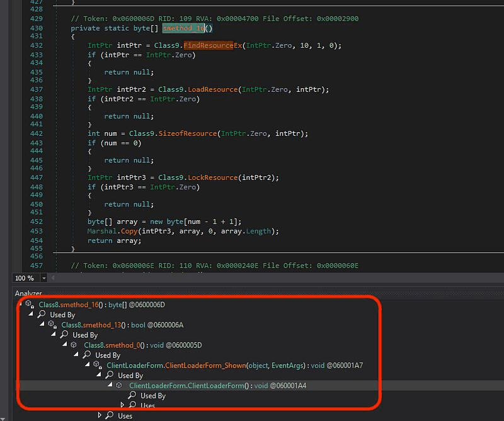The height and width of the screenshot is (421, 504).
Task: Click the Copy method call on line 453
Action: [x=129, y=231]
